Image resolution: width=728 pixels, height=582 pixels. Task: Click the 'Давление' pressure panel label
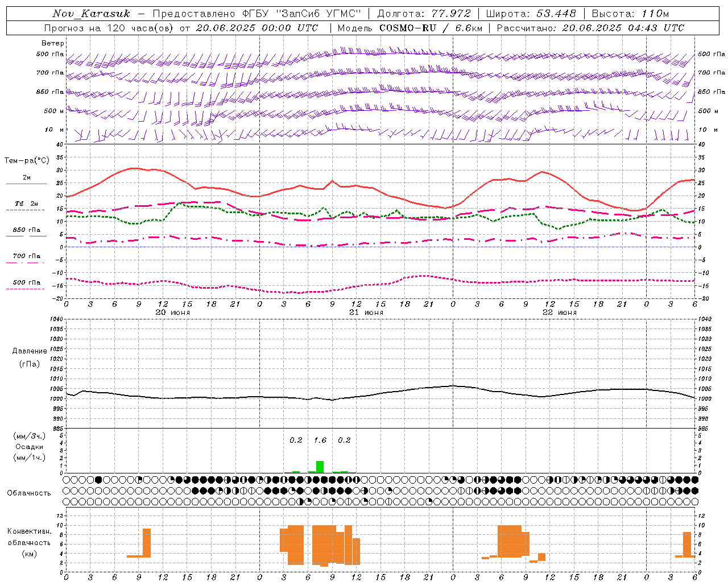pos(30,351)
